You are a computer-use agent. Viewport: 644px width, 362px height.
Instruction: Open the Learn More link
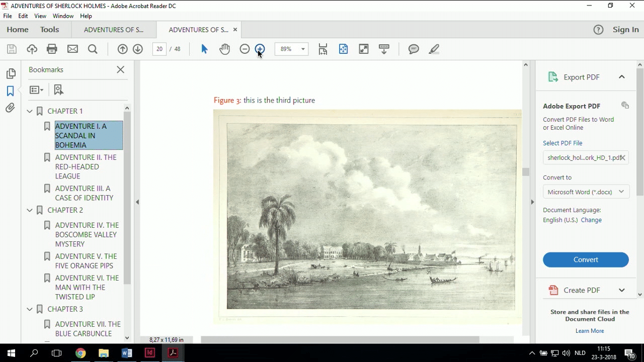(x=590, y=331)
